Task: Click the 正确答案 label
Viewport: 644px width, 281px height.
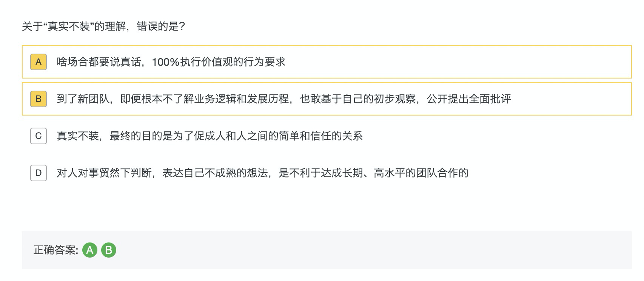Action: tap(56, 250)
